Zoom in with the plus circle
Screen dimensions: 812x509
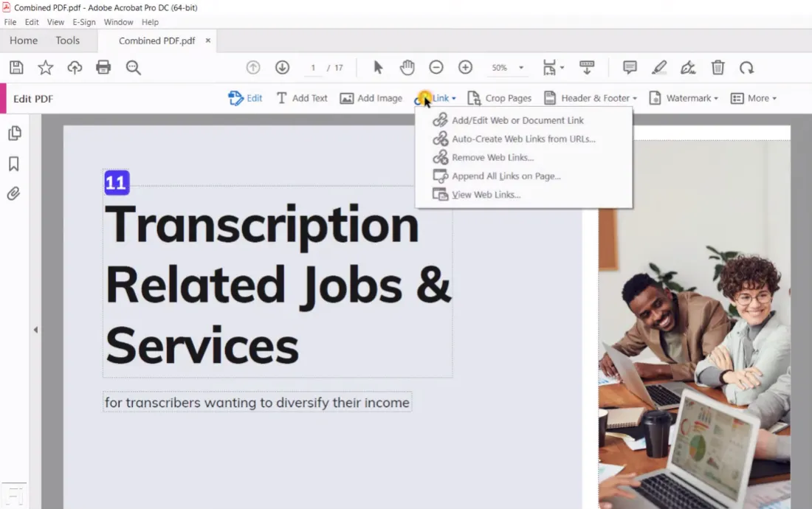[466, 67]
